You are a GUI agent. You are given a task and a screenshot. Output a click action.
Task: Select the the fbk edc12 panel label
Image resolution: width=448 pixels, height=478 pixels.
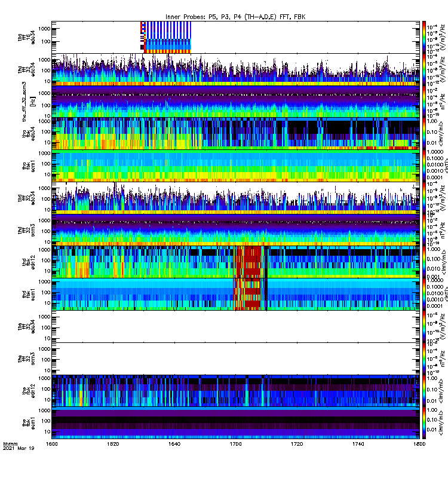pyautogui.click(x=28, y=391)
